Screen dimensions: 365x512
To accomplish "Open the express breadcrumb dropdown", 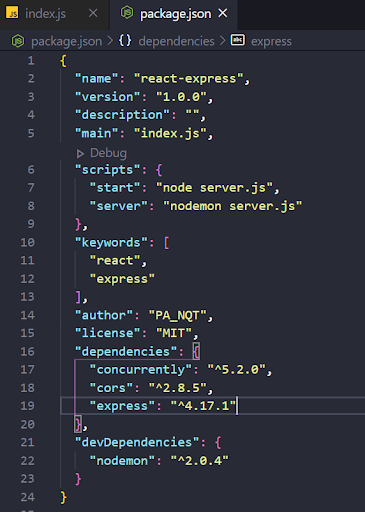I will point(271,41).
